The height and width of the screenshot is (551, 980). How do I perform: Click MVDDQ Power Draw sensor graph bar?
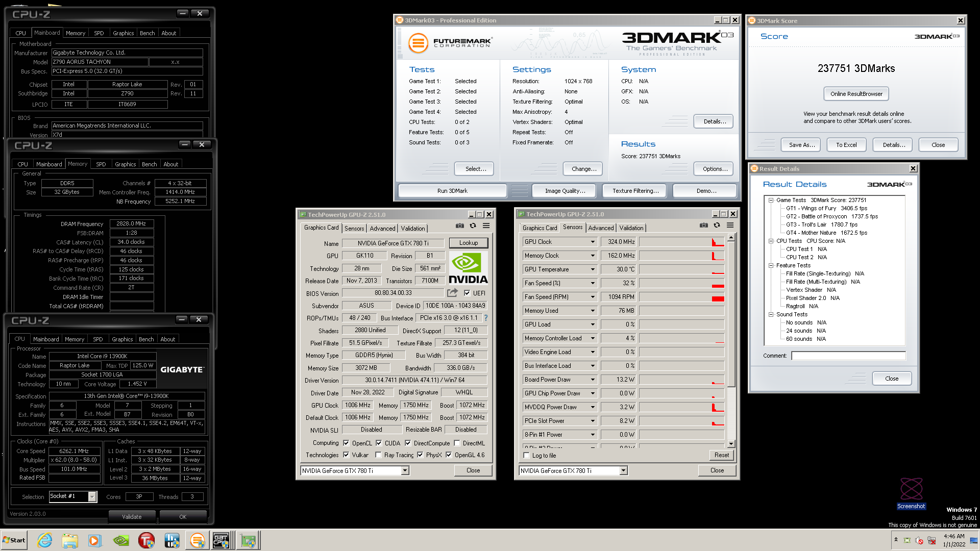coord(682,407)
